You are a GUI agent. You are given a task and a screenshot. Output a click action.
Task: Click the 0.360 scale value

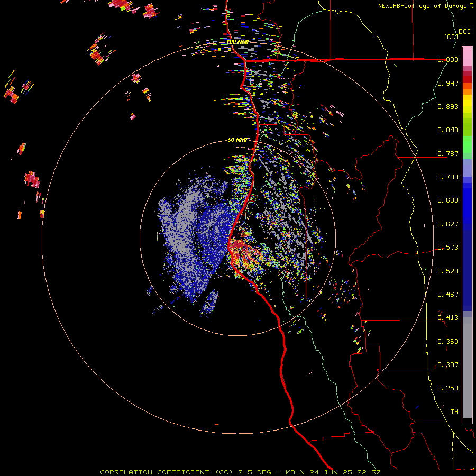tap(448, 342)
